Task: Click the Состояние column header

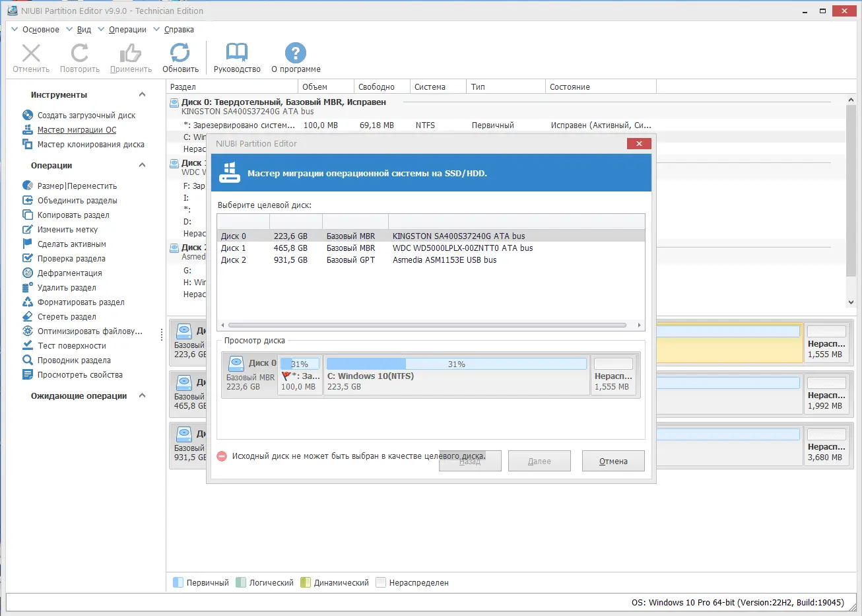Action: point(601,86)
